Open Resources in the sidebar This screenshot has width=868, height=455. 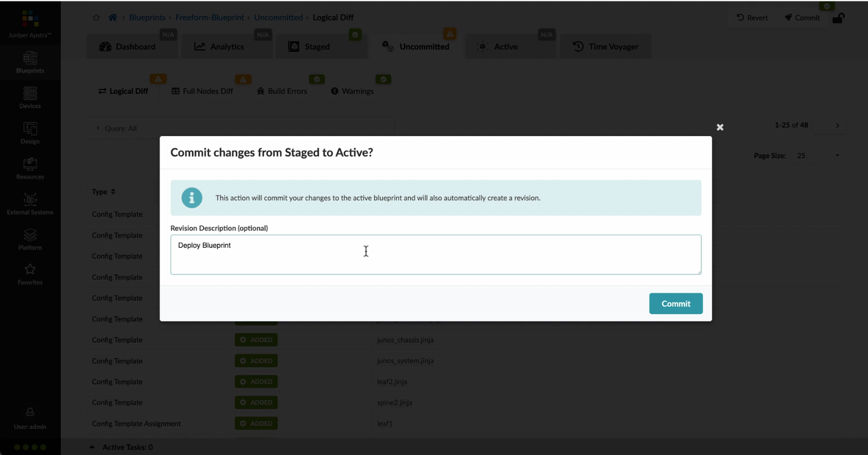[x=30, y=168]
